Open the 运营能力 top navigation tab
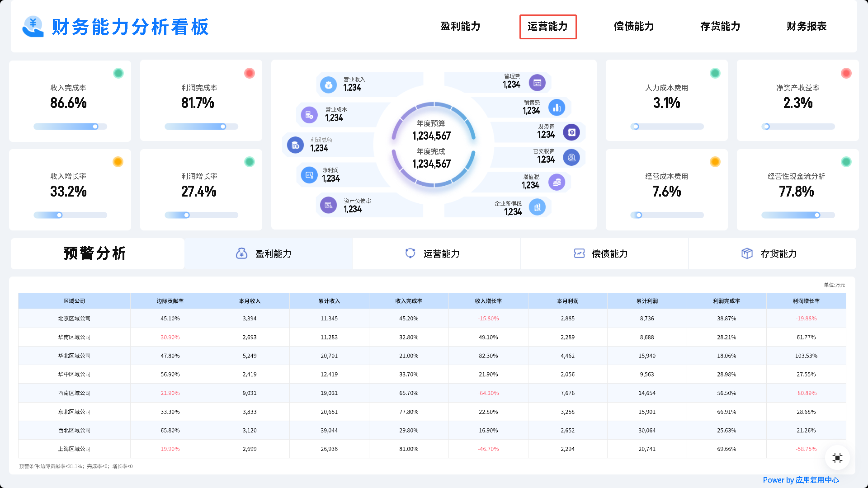868x488 pixels. coord(547,27)
